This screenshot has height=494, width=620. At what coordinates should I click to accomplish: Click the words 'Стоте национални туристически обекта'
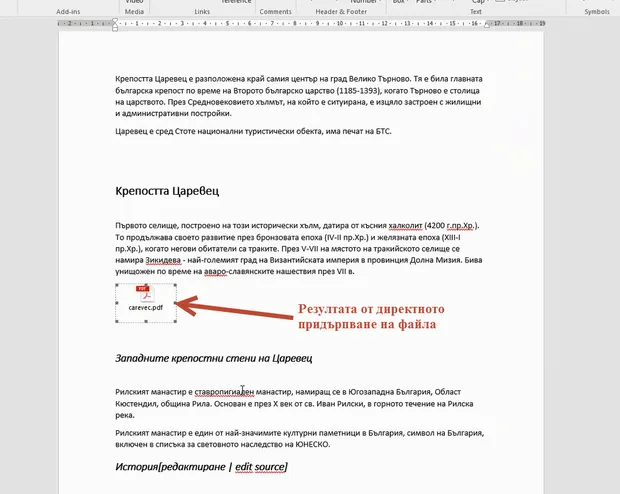(249, 131)
